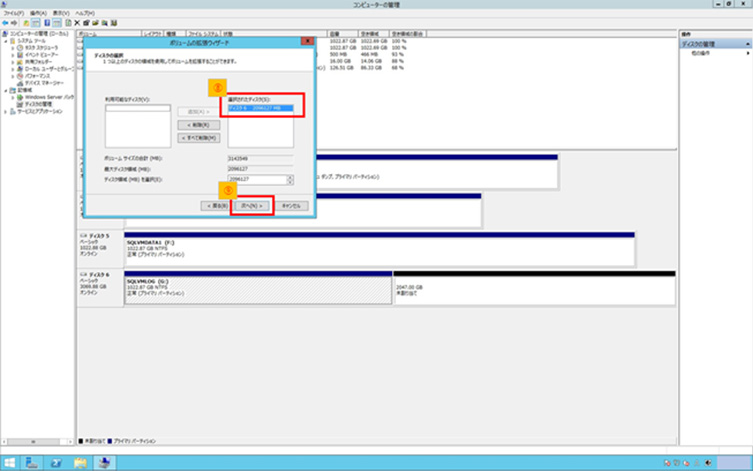Expand the サービスとアプリケーション node arrow

[6, 111]
